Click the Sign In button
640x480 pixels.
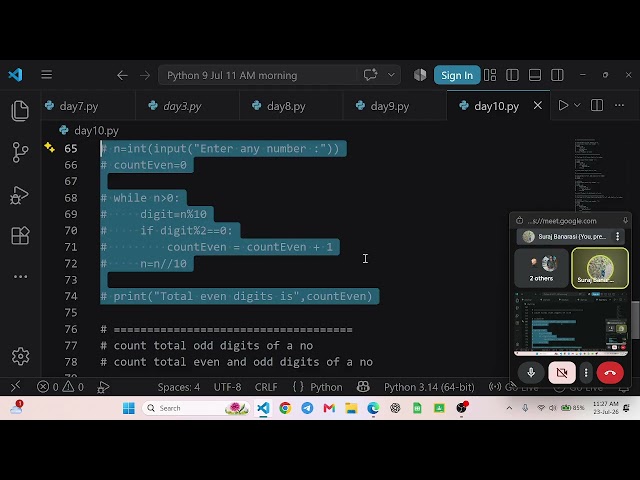tap(457, 75)
